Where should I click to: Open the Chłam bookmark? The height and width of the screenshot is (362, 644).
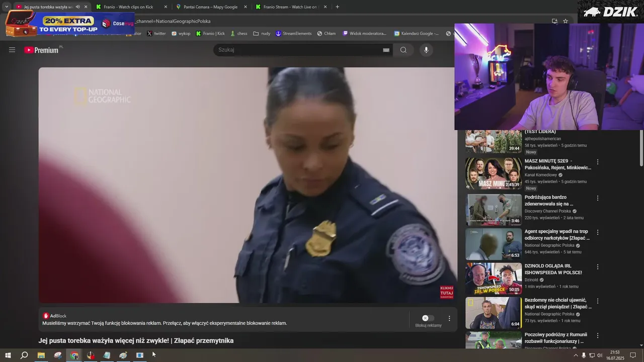tap(327, 34)
